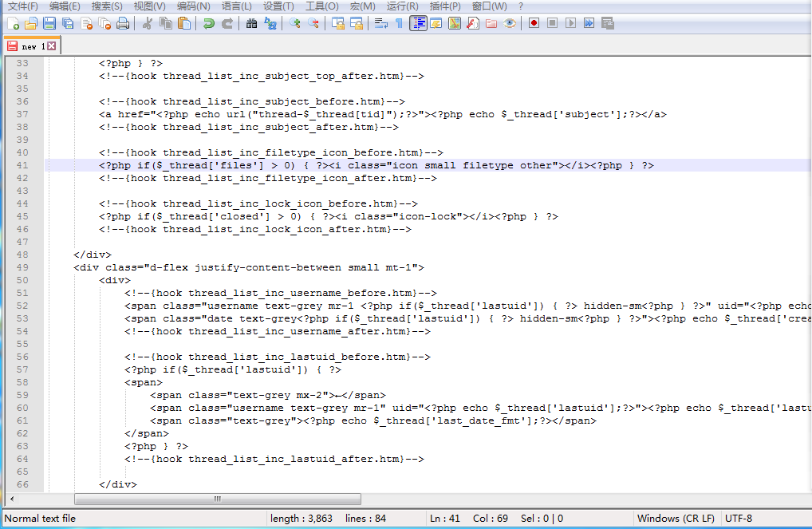This screenshot has height=529, width=812.
Task: Click the 'UTF-8' encoding status entry
Action: coord(739,518)
